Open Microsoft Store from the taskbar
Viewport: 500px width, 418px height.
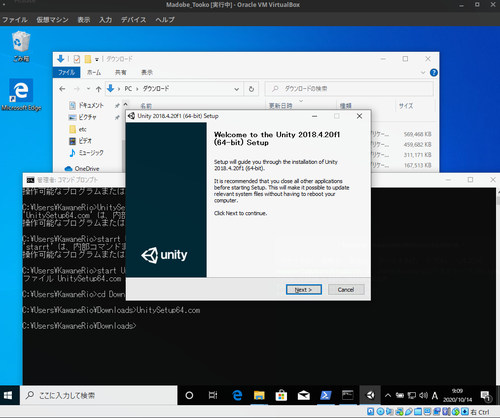pyautogui.click(x=281, y=395)
